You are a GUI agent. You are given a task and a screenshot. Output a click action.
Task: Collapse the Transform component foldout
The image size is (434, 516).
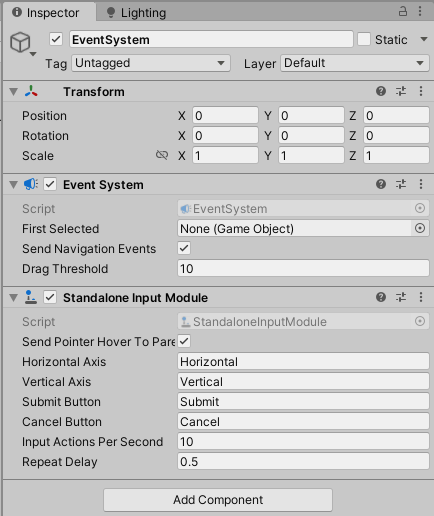coord(13,92)
